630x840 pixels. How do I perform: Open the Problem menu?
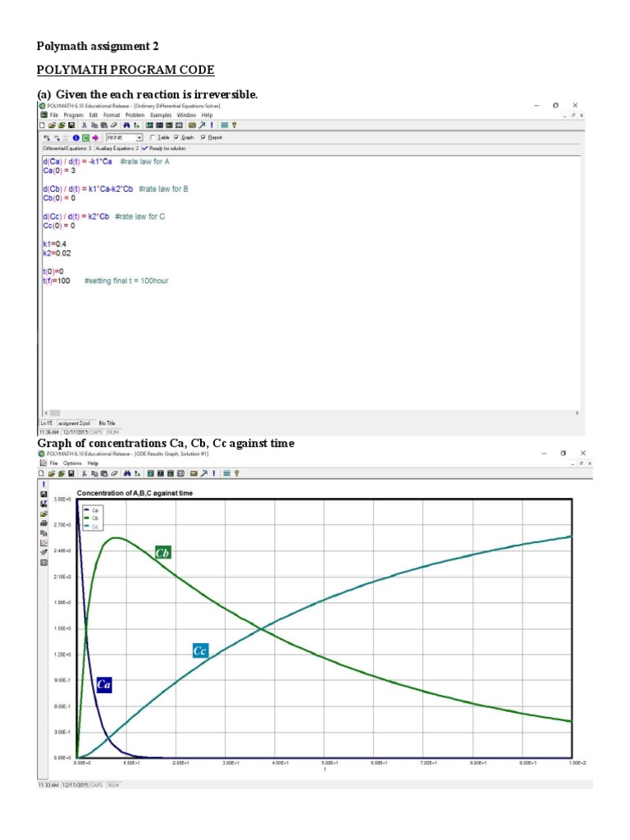[x=135, y=115]
